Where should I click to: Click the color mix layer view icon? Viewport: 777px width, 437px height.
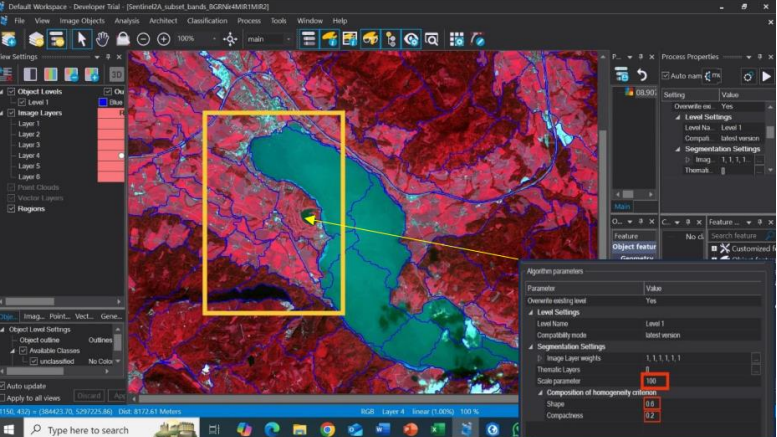[51, 74]
